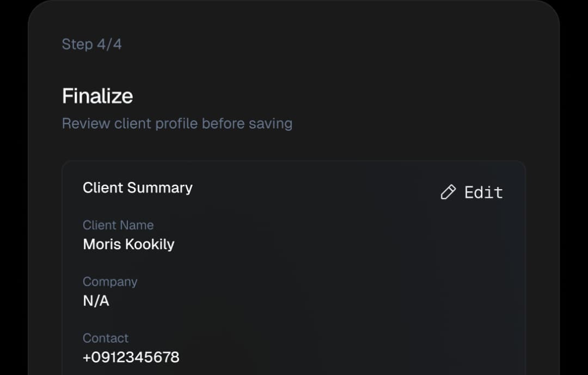Click the review instructions subtitle text

tap(177, 123)
